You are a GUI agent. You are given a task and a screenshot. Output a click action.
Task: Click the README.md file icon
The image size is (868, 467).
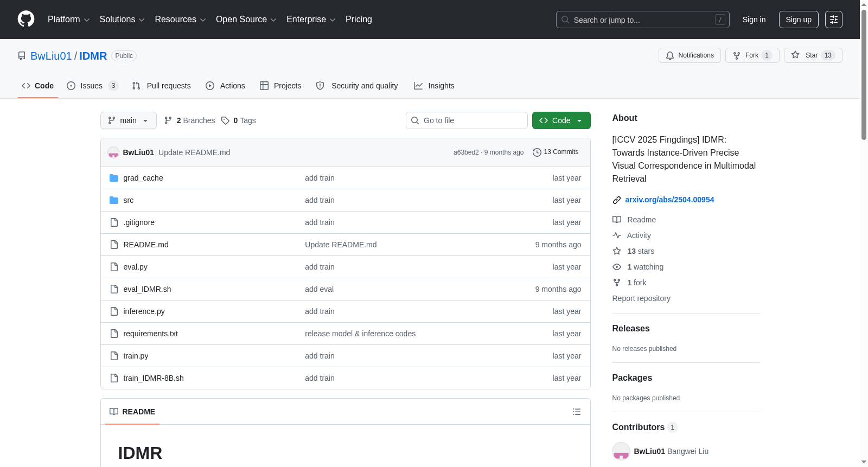(114, 245)
